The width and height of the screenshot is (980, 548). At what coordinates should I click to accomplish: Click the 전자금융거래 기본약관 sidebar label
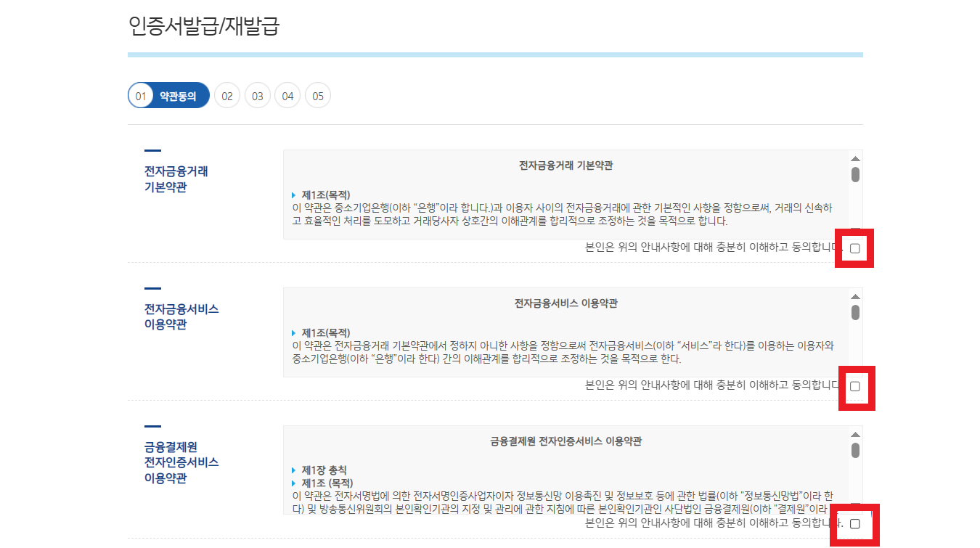(x=176, y=178)
